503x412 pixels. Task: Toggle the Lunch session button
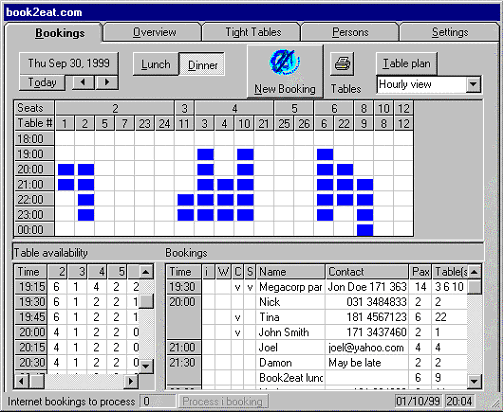pyautogui.click(x=156, y=64)
